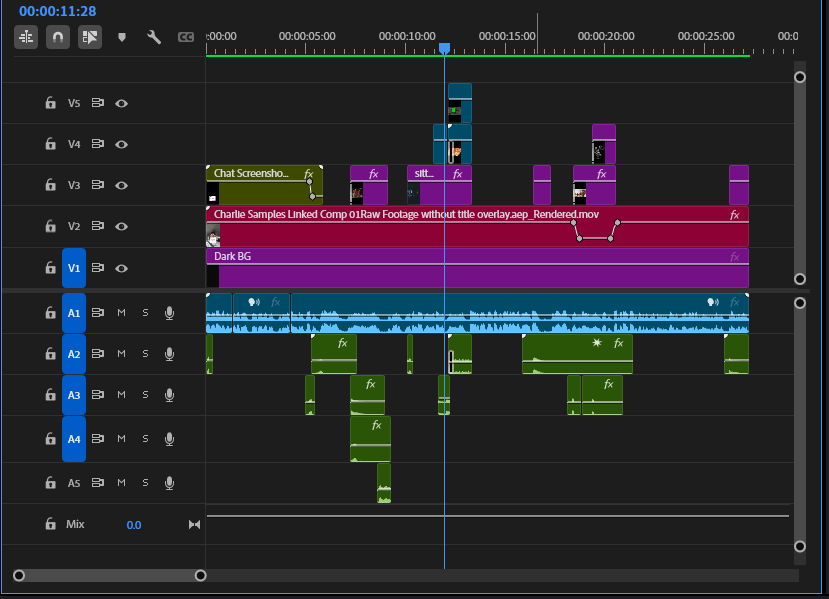
Task: Toggle Sync Lock on V3
Action: tap(98, 185)
